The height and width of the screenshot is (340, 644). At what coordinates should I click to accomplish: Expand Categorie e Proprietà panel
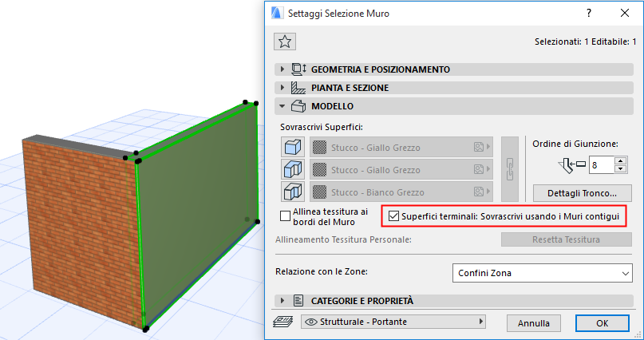pyautogui.click(x=282, y=301)
